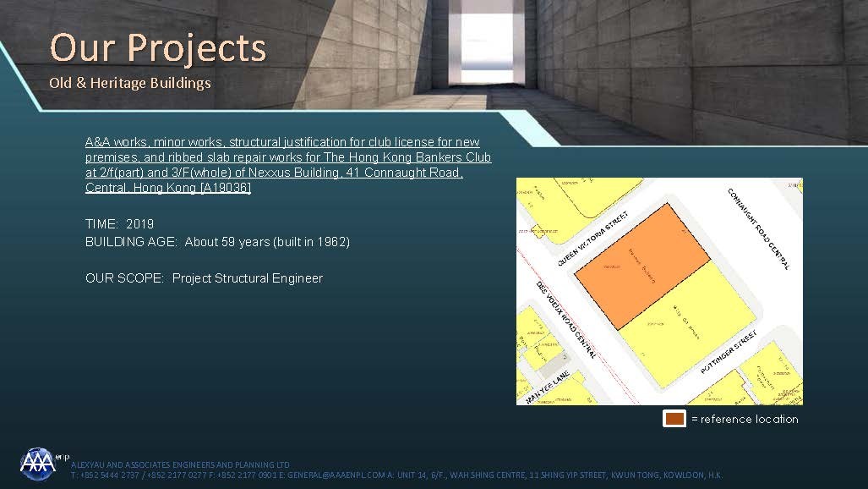The width and height of the screenshot is (868, 489).
Task: Click 'OUR SCOPE: Project Structural Engineer' text
Action: pyautogui.click(x=204, y=278)
